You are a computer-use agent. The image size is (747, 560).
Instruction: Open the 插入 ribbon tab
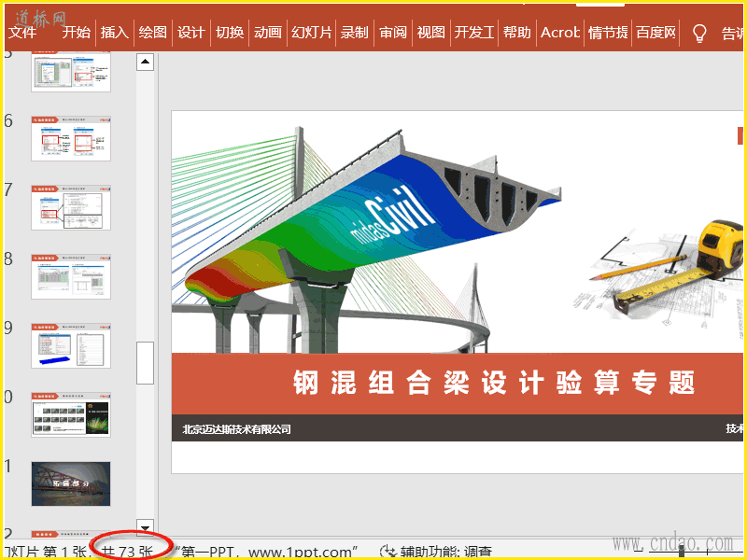[x=115, y=33]
